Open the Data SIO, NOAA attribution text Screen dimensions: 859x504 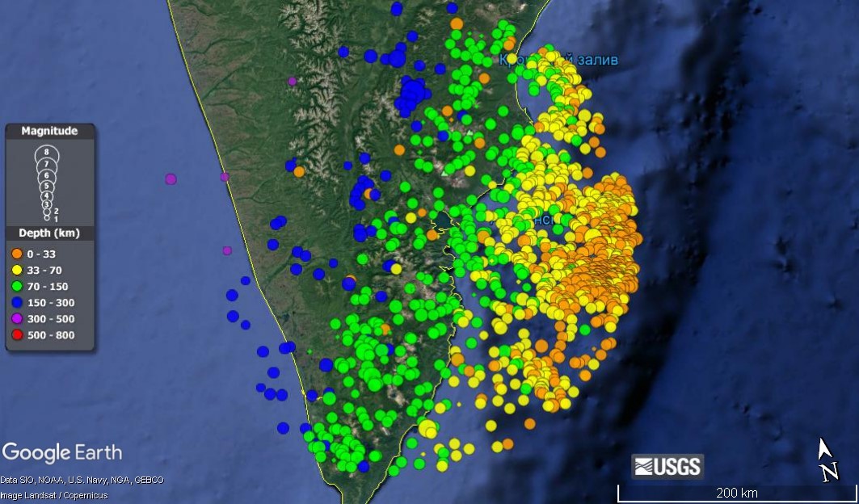pos(82,480)
